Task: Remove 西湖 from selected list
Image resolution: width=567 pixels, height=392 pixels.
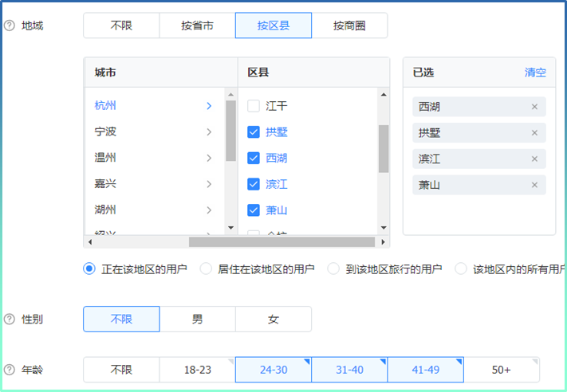Action: 534,107
